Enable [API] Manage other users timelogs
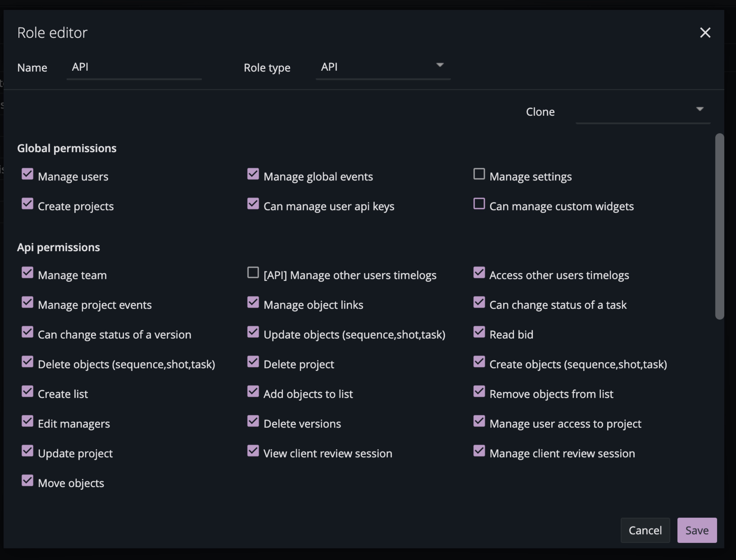Screen dimensions: 736x560 [x=253, y=272]
